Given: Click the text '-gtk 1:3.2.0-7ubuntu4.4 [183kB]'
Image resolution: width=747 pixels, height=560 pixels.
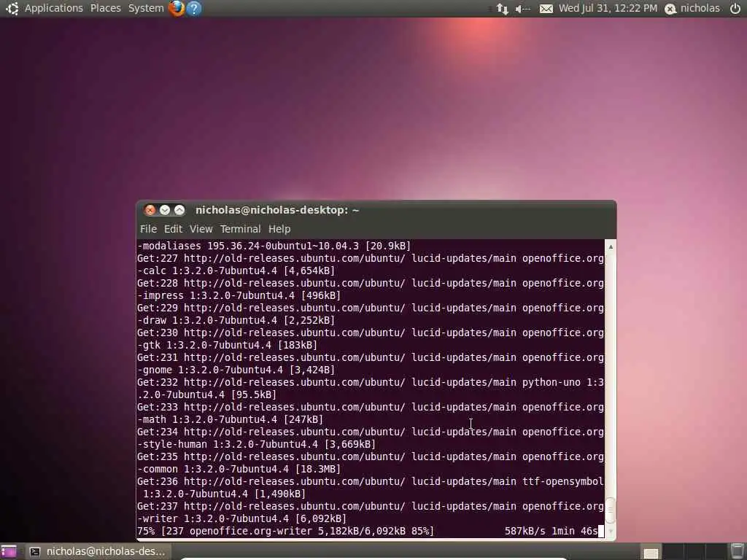Looking at the screenshot, I should pos(228,345).
